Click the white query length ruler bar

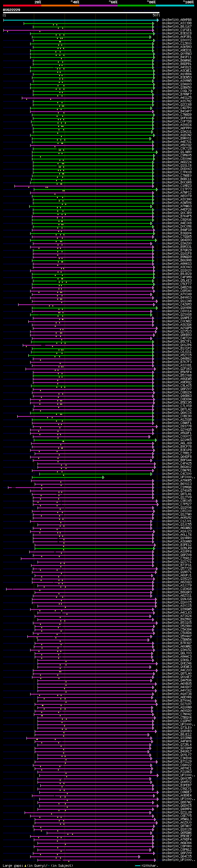[x=81, y=13]
